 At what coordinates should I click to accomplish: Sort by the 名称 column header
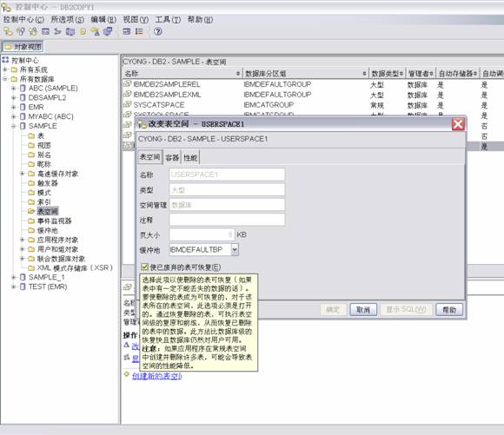[182, 74]
